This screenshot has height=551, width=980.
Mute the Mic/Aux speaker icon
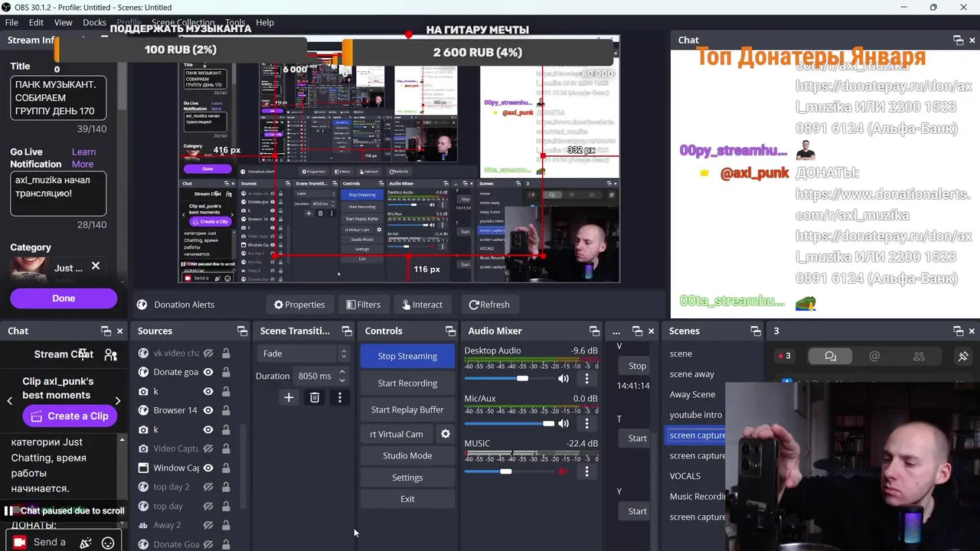563,423
